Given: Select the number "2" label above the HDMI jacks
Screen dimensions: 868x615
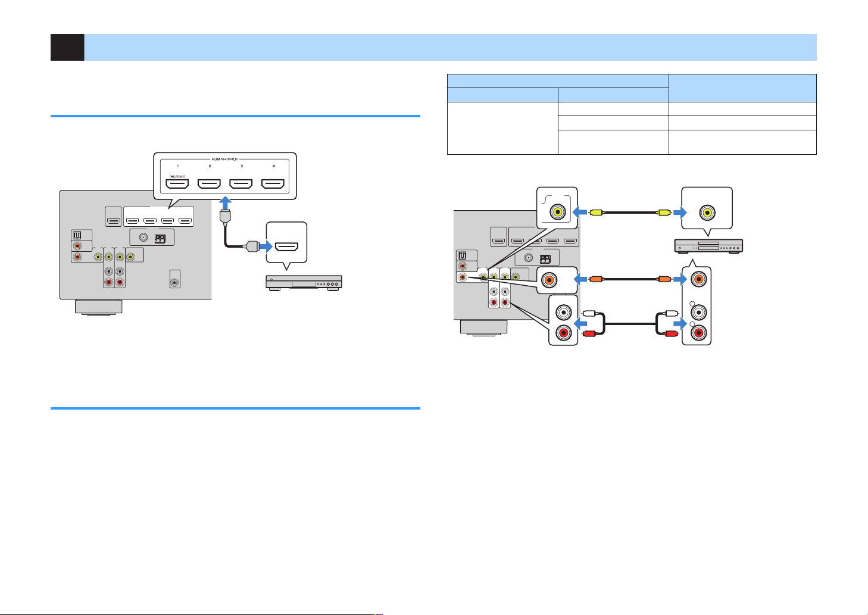Looking at the screenshot, I should 210,166.
